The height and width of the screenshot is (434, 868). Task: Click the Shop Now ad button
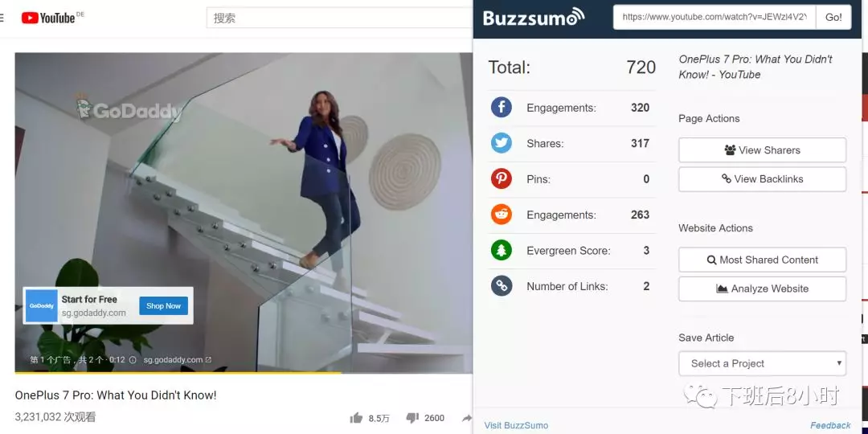[163, 305]
